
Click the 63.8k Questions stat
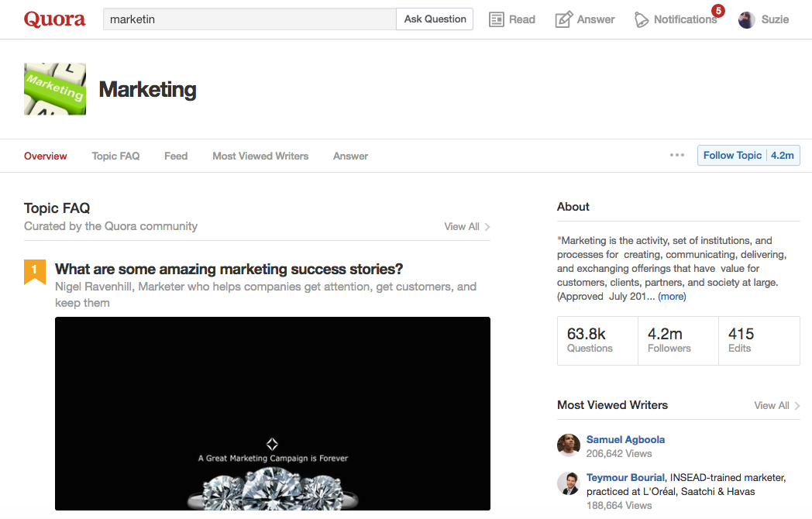[597, 340]
